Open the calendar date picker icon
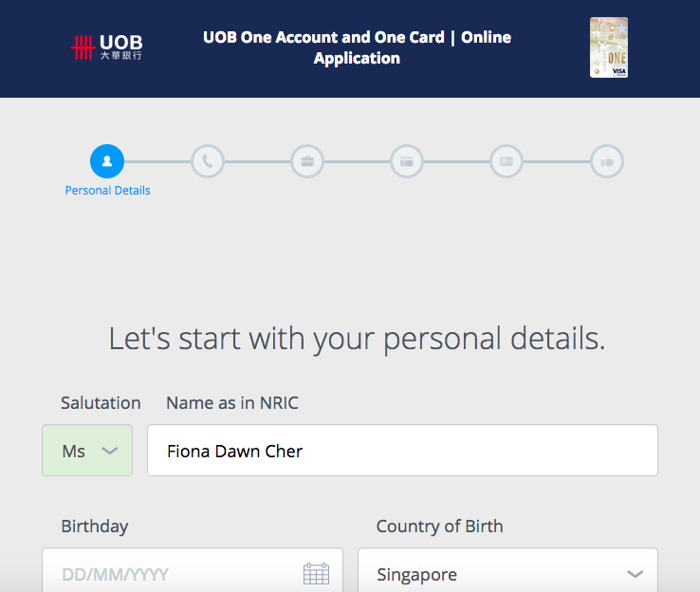This screenshot has width=700, height=592. [x=316, y=574]
